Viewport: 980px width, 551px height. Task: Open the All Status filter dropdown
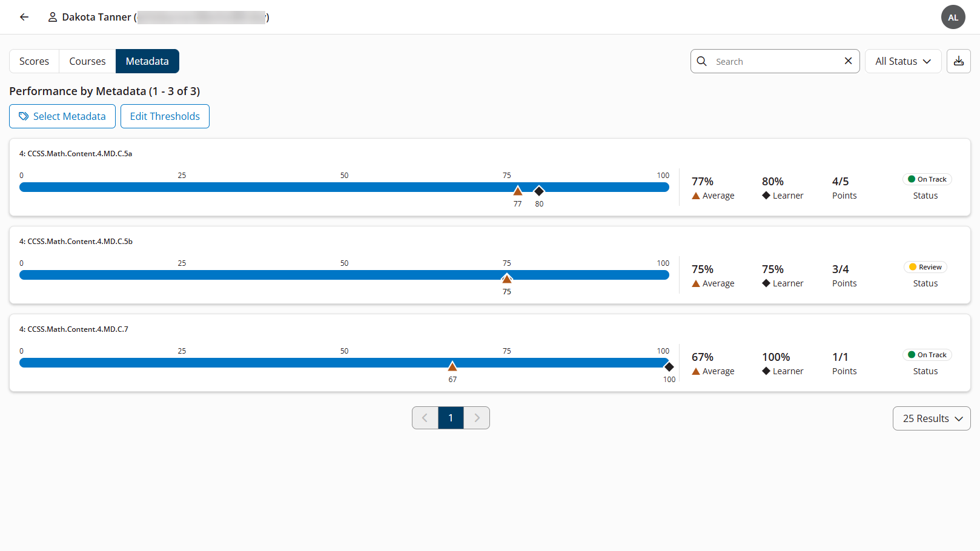903,61
